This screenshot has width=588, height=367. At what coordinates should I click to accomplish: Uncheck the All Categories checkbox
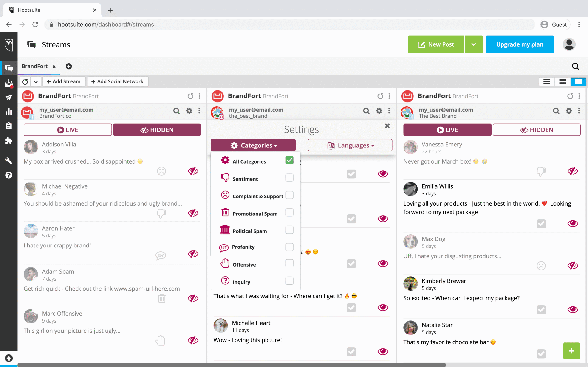(289, 160)
